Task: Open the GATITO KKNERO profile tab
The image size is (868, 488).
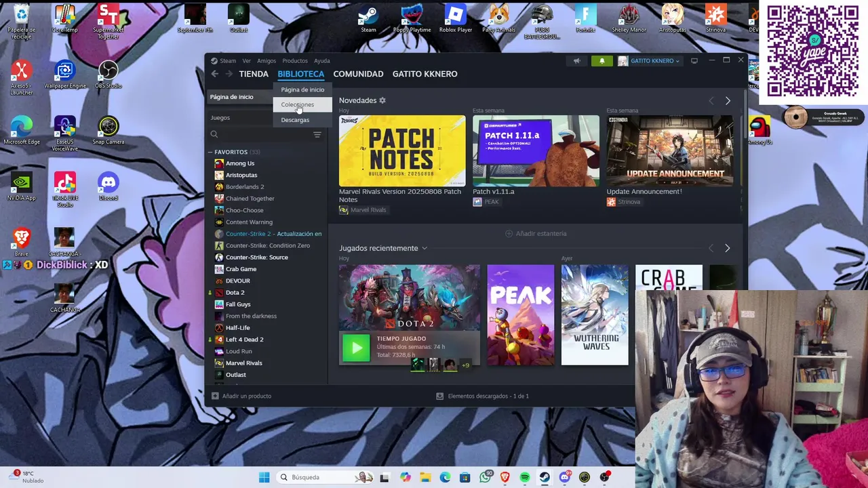Action: [425, 74]
